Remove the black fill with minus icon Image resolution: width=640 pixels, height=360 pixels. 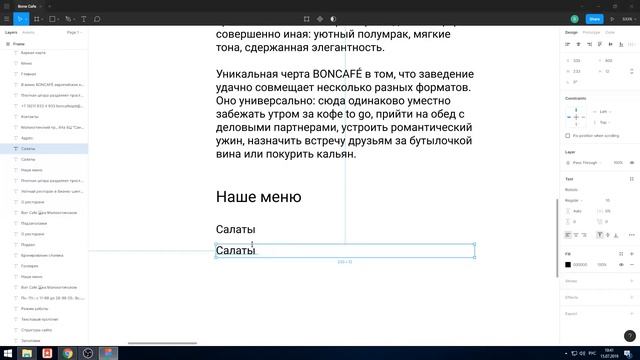tap(632, 265)
